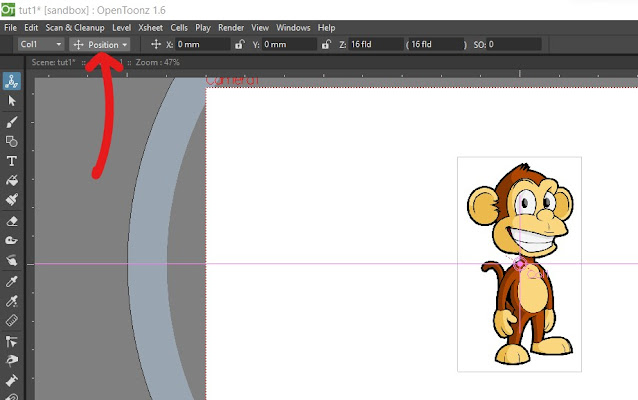
Task: Select the Type text tool
Action: pyautogui.click(x=12, y=161)
